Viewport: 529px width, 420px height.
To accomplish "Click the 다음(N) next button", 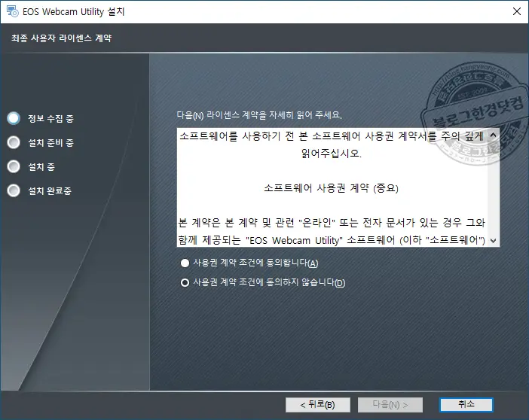I will [x=390, y=404].
